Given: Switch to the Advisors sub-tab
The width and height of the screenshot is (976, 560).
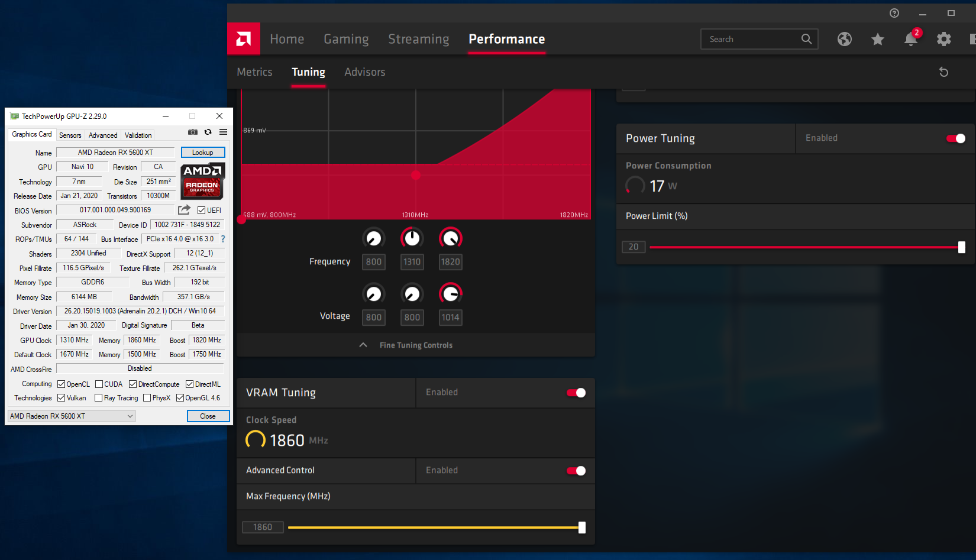Looking at the screenshot, I should (x=365, y=72).
